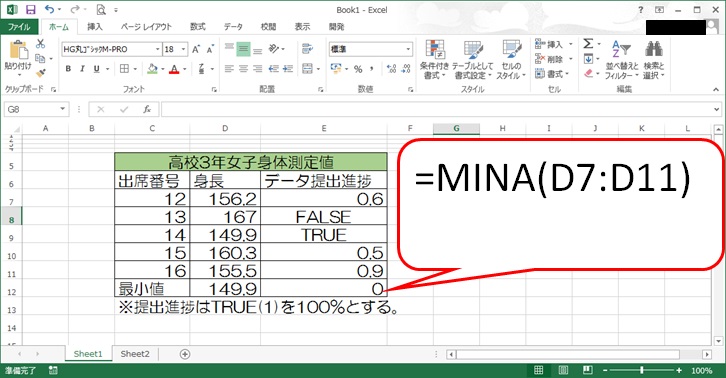Click Merge and Center icon
Image resolution: width=726 pixels, height=378 pixels.
pyautogui.click(x=307, y=69)
